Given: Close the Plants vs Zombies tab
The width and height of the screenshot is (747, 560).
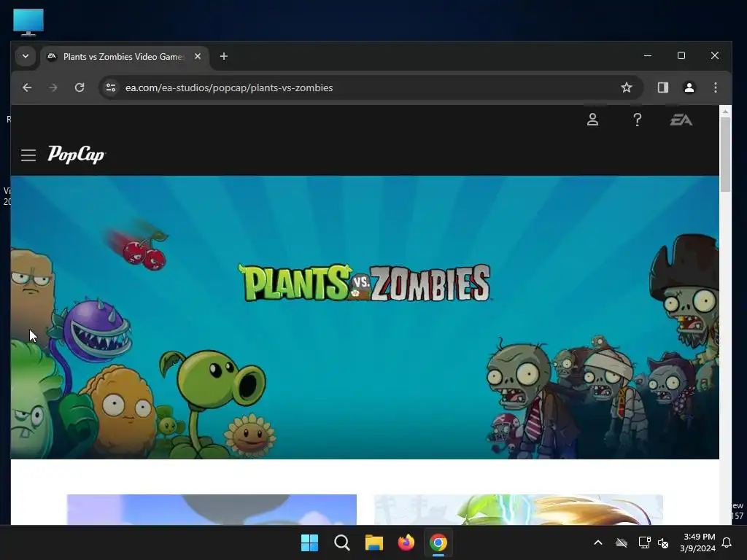Looking at the screenshot, I should click(x=198, y=56).
